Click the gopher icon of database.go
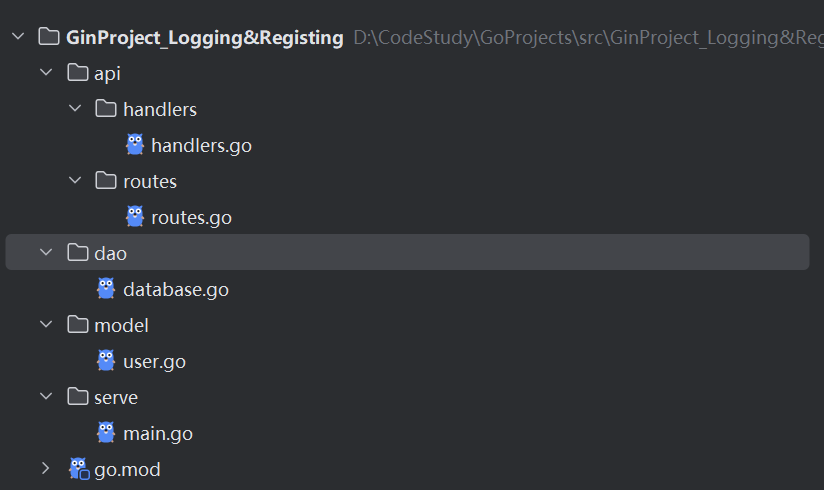 [106, 289]
